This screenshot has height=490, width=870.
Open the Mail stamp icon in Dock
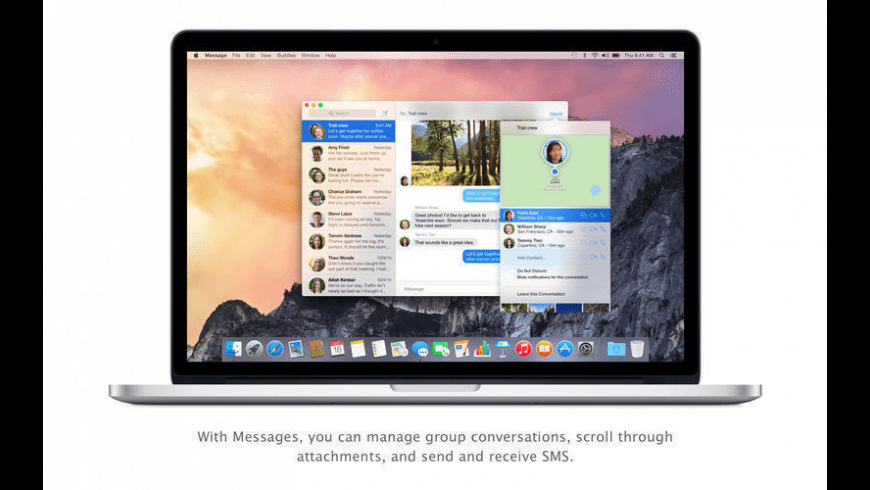point(296,348)
